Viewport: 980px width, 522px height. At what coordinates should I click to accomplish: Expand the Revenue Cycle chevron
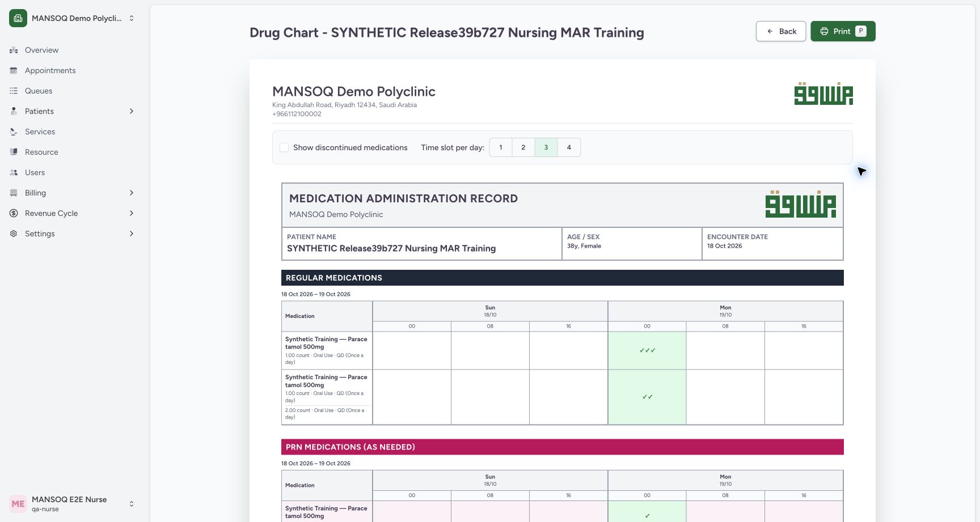(x=132, y=213)
